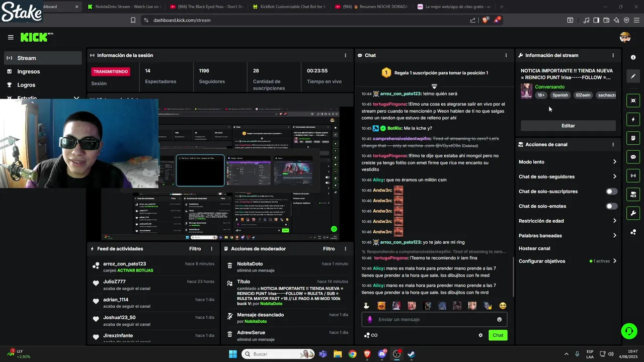Open Feed de actividades three-dot menu
644x362 pixels.
211,249
